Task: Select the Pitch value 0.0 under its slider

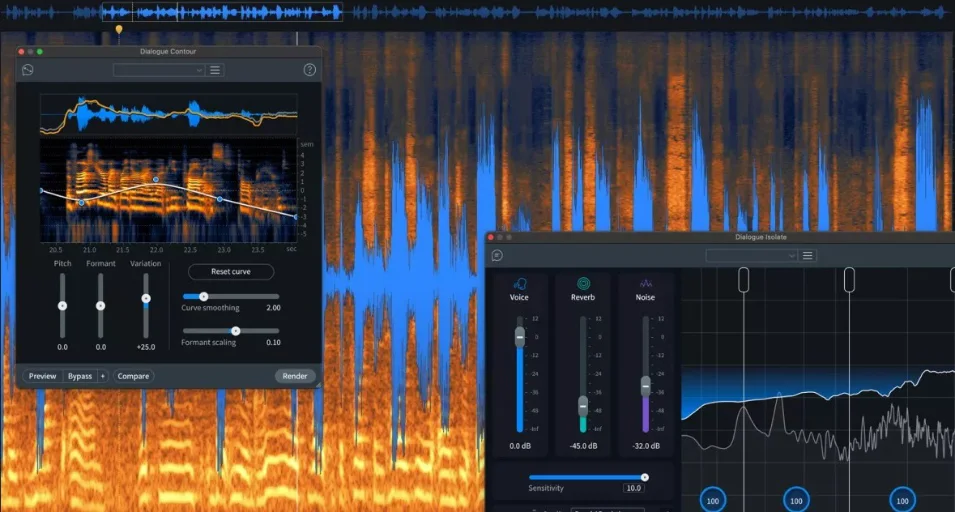Action: (62, 347)
